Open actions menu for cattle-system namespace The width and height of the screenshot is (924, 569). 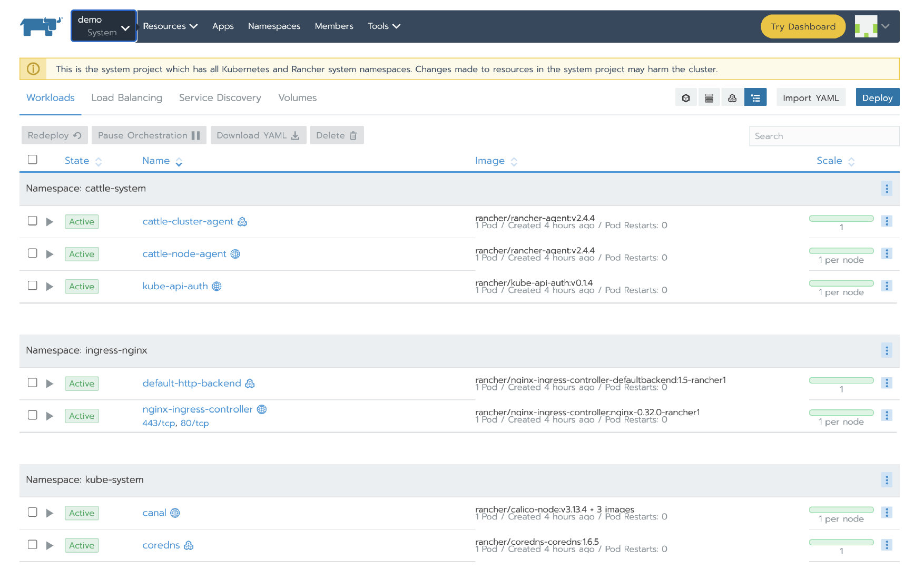[887, 189]
